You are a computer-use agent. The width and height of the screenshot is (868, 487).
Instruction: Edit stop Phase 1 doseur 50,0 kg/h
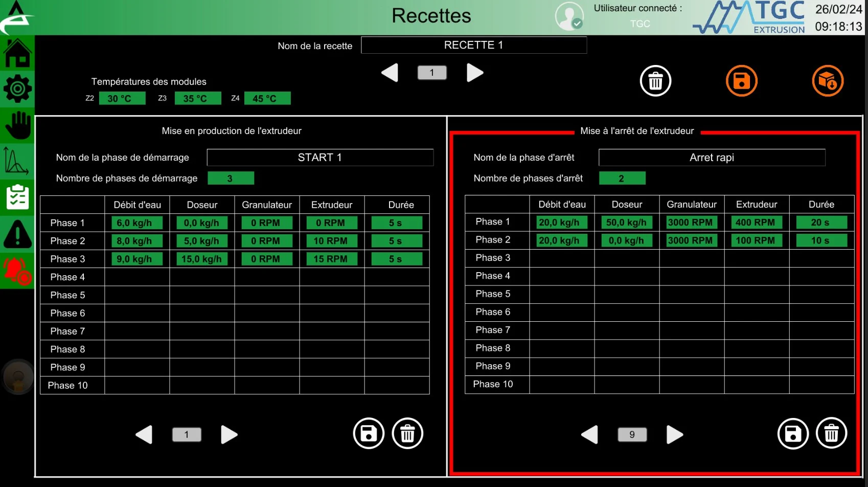pyautogui.click(x=627, y=222)
